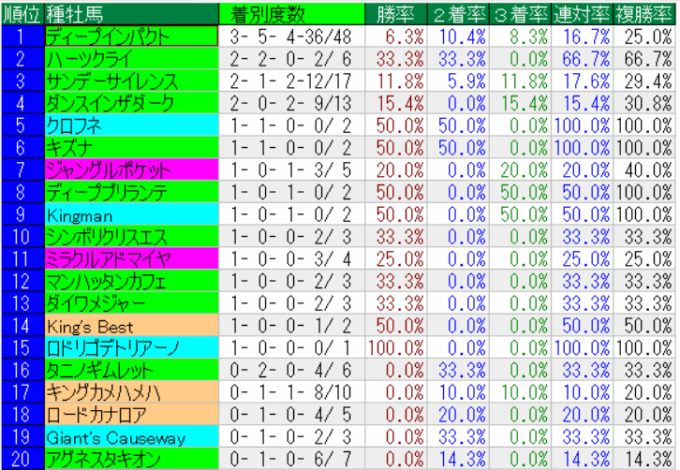This screenshot has height=470, width=680.
Task: Select the orange キングカメハメハ name cell
Action: pos(130,393)
